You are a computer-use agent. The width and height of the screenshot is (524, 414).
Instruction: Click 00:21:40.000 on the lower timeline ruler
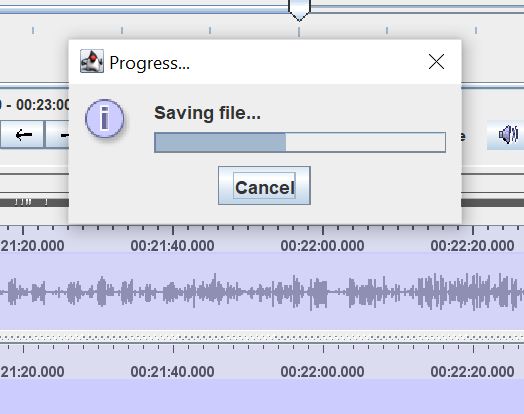click(x=172, y=372)
